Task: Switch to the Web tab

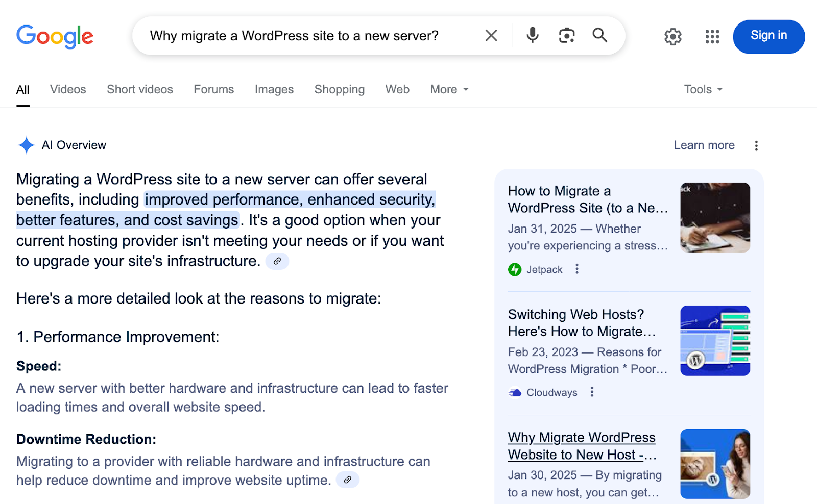Action: pyautogui.click(x=397, y=89)
